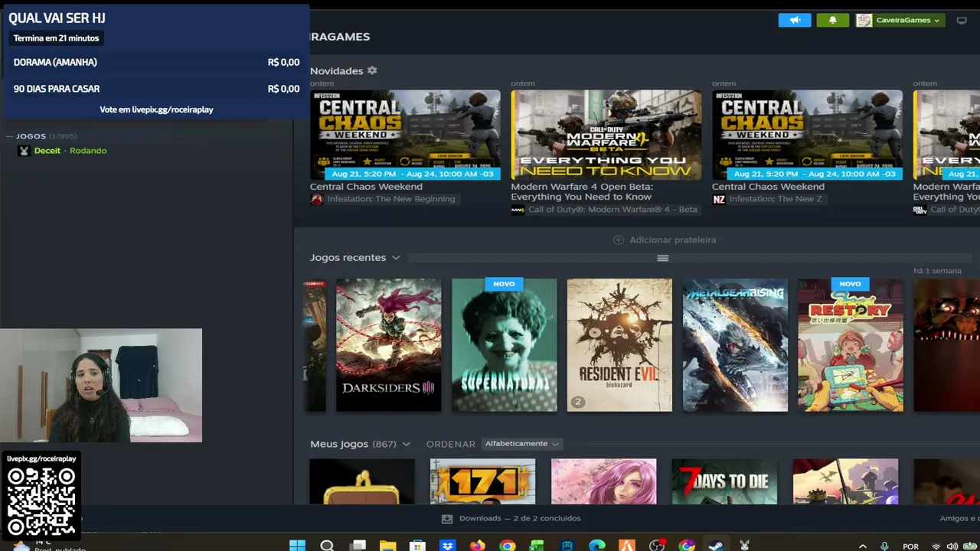
Task: Collapse the JOGOS category in the sidebar
Action: tap(9, 136)
